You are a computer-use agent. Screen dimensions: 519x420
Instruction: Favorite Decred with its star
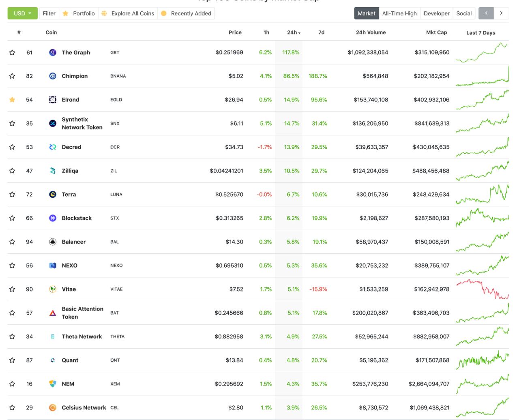click(x=12, y=147)
